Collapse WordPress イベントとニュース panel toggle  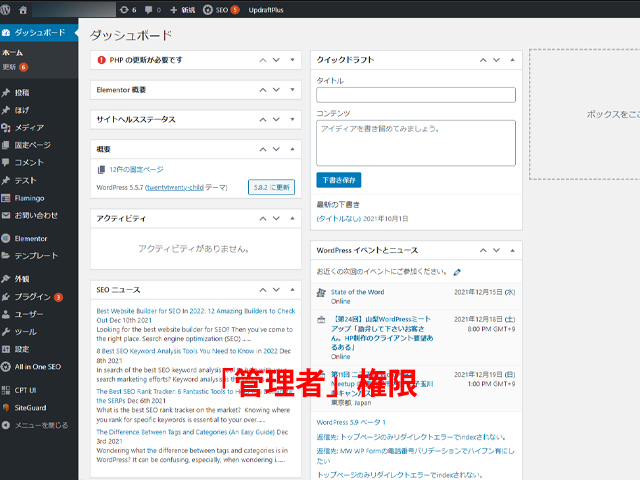pyautogui.click(x=512, y=250)
